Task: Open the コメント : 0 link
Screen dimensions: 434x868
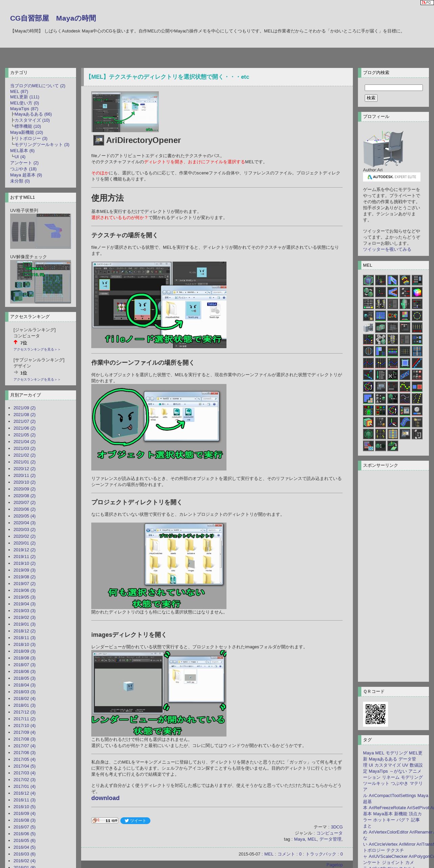Action: coord(289,854)
